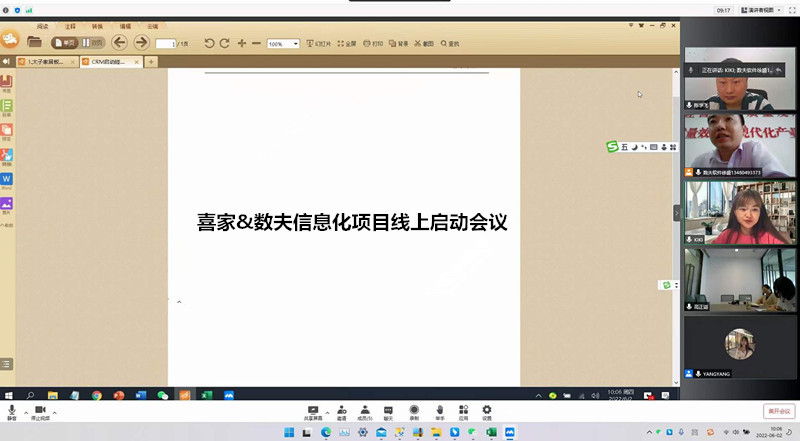Open the 注释 annotation menu tab
Screen dimensions: 800x441
(70, 26)
